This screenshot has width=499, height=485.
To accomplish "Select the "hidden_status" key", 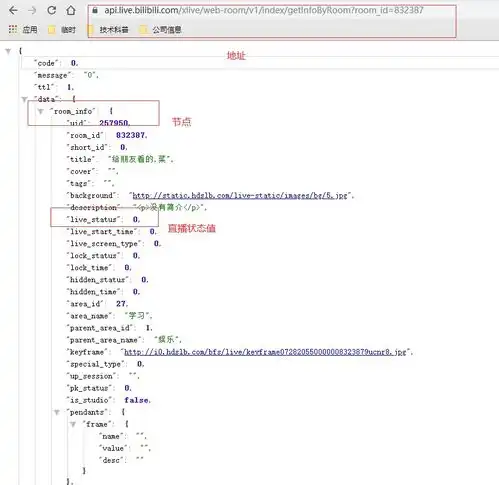I will [98, 280].
